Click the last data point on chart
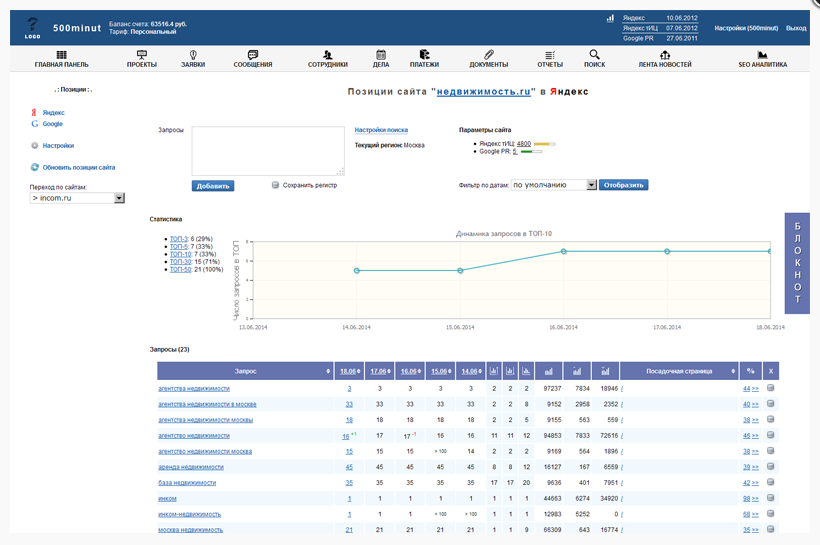Image resolution: width=820 pixels, height=545 pixels. click(x=768, y=252)
